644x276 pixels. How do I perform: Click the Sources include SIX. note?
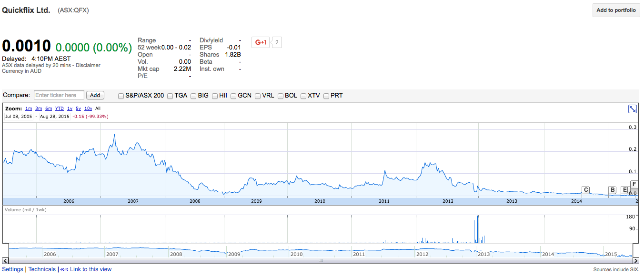[x=616, y=269]
